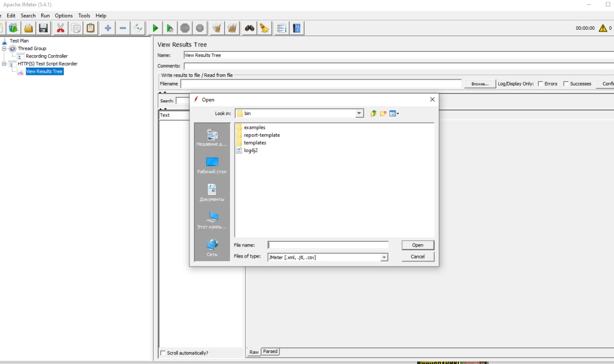614x364 pixels.
Task: Select Сеть place in dialog sidebar
Action: pos(212,248)
